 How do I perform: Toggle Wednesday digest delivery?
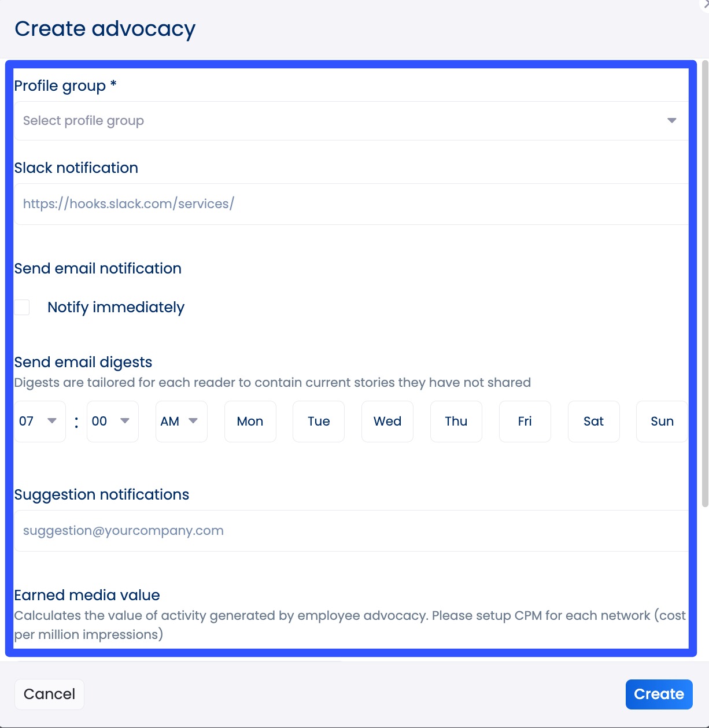(x=387, y=422)
